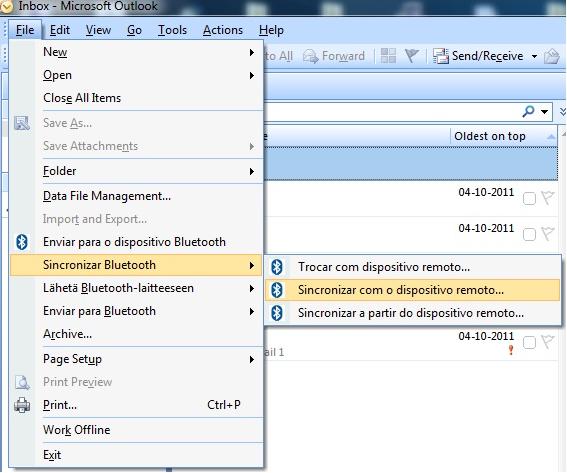The height and width of the screenshot is (473, 567).
Task: Click inside the search input field
Action: coord(391,112)
